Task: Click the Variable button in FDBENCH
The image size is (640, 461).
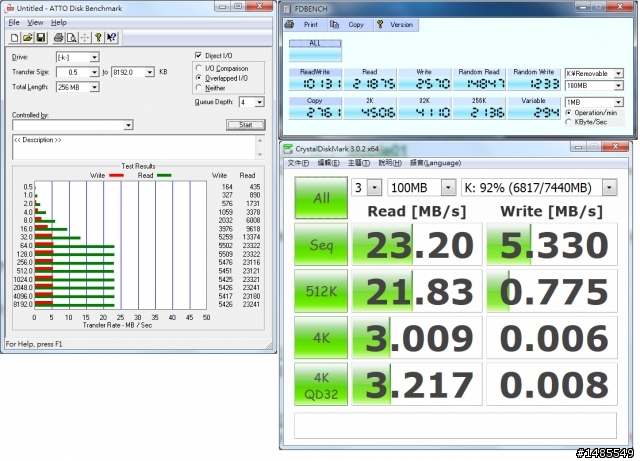Action: pos(534,108)
